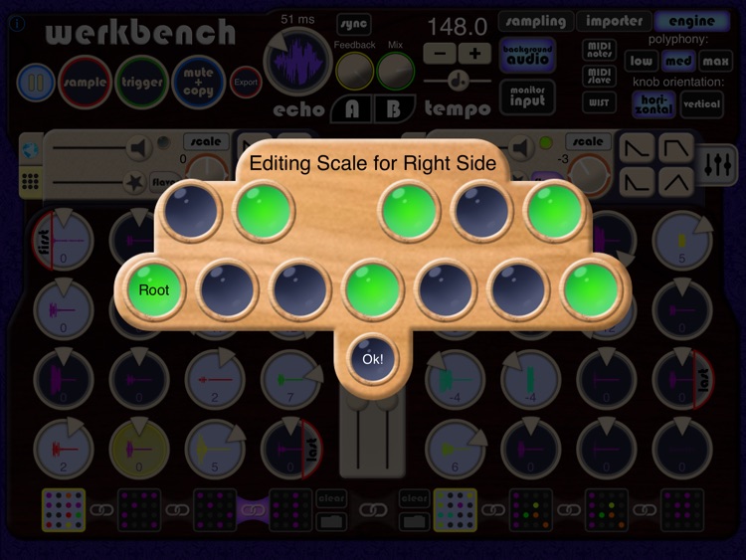
Task: Set polyphony to low
Action: (x=642, y=61)
